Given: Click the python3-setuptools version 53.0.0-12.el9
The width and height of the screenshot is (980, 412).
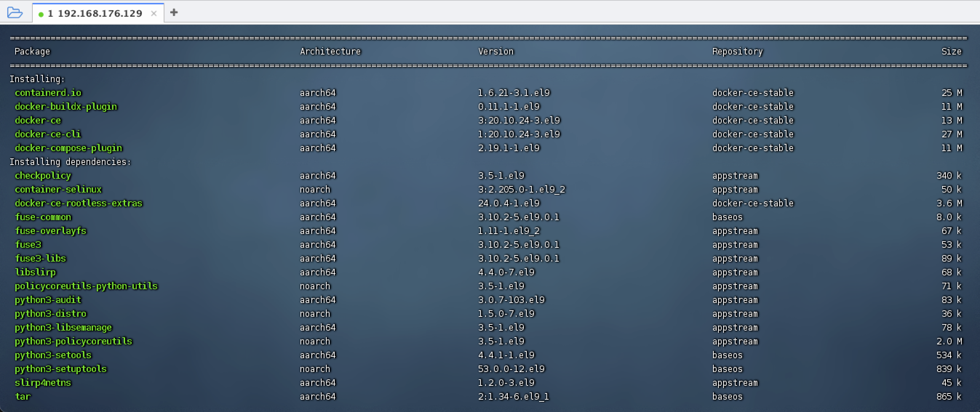Looking at the screenshot, I should click(x=511, y=369).
